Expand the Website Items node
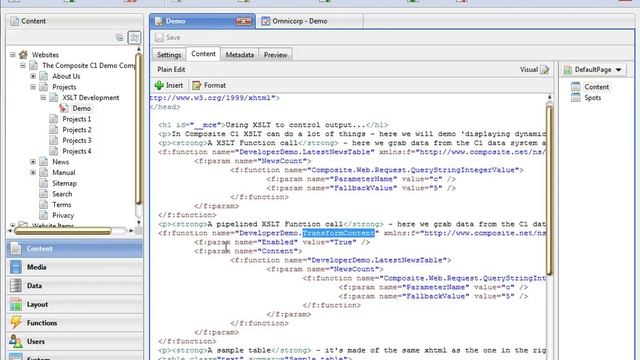This screenshot has width=640, height=360. 13,225
